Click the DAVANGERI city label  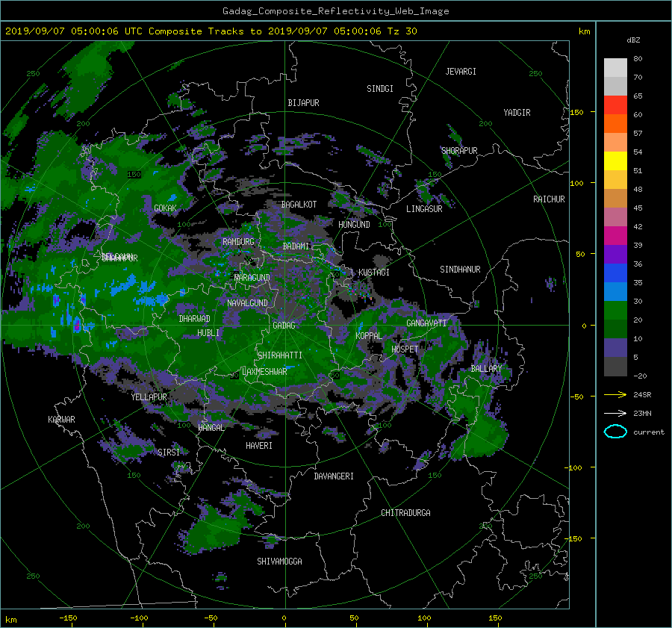(x=334, y=476)
